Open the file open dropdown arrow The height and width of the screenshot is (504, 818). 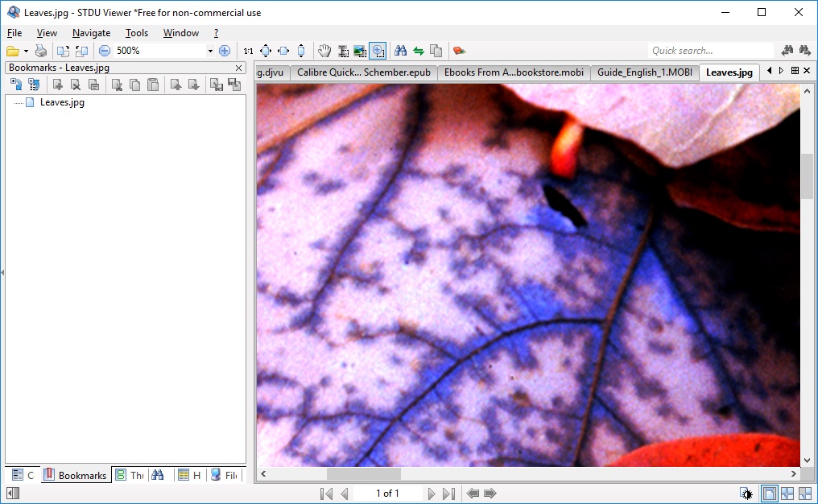tap(27, 50)
